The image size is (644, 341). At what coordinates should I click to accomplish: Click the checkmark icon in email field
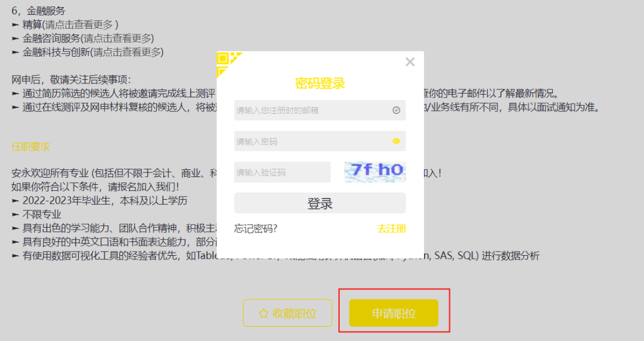[397, 110]
